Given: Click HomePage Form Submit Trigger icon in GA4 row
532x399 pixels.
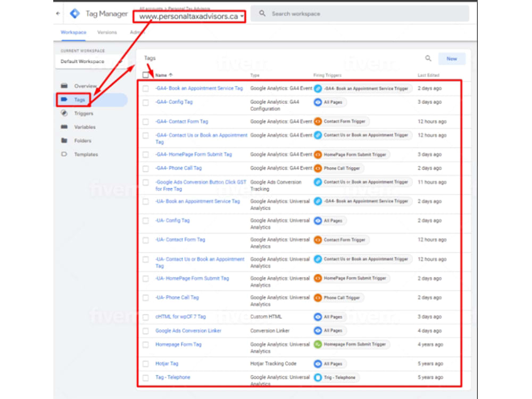Looking at the screenshot, I should click(x=318, y=155).
